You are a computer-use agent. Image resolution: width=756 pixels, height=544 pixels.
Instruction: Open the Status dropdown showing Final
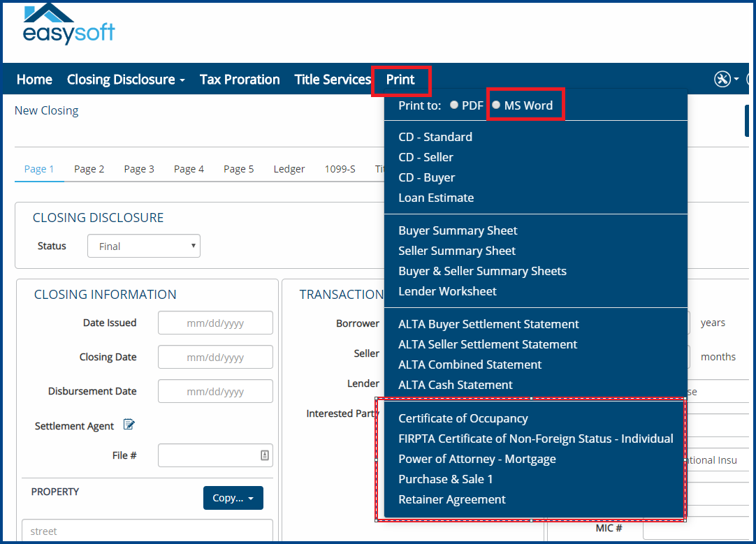[x=144, y=247]
